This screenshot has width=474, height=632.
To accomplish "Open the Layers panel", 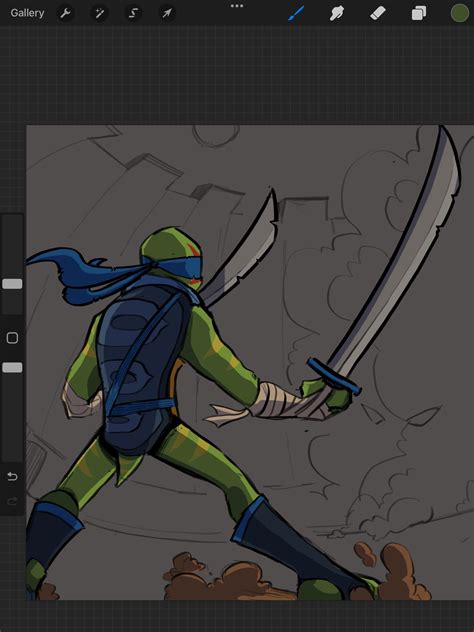I will (x=419, y=13).
